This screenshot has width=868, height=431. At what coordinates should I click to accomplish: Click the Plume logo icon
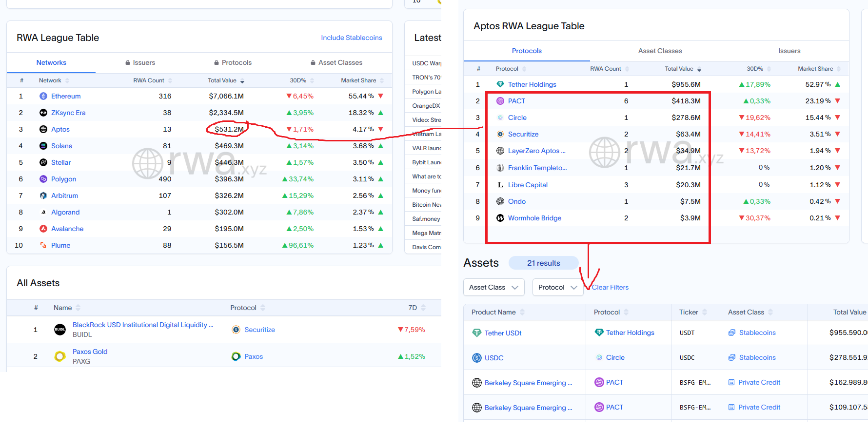(43, 245)
